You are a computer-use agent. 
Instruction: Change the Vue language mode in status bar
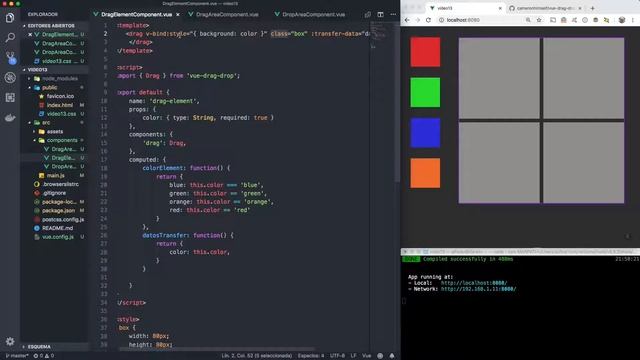(367, 356)
